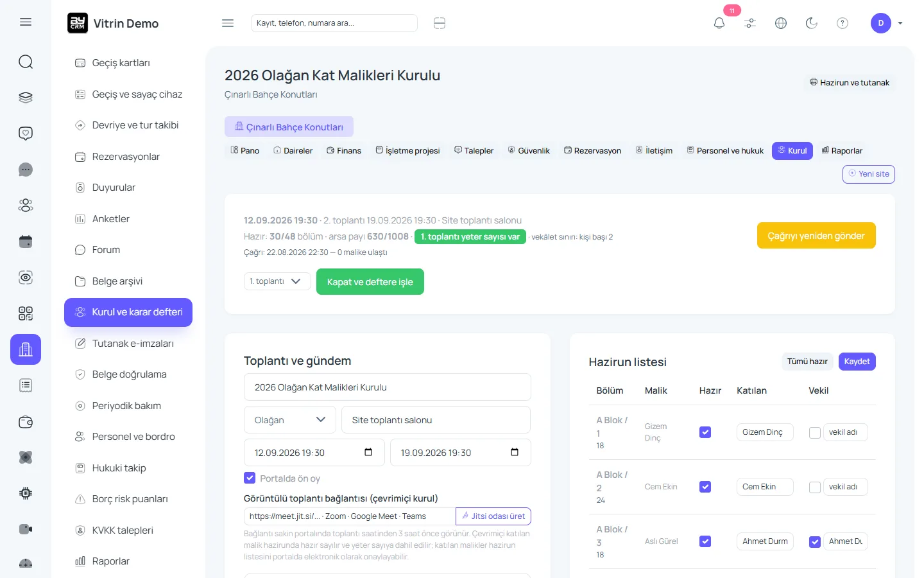Open the Olağan meeting type dropdown

pos(290,420)
